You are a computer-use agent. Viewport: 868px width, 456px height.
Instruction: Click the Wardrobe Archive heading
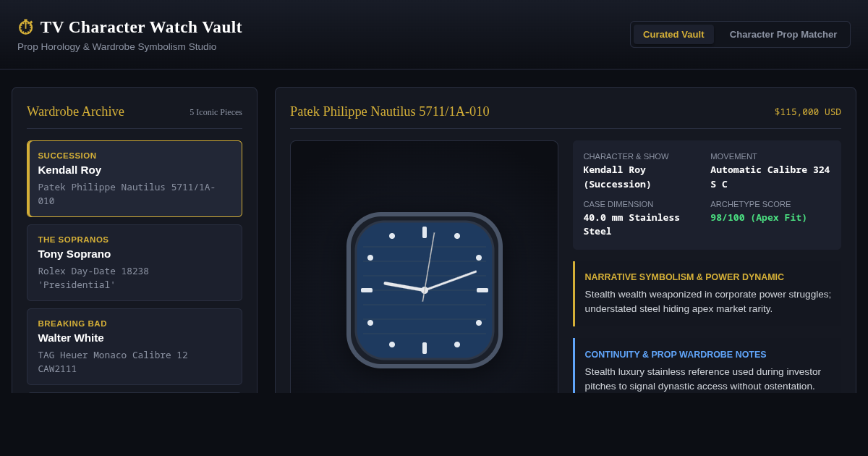[x=75, y=111]
